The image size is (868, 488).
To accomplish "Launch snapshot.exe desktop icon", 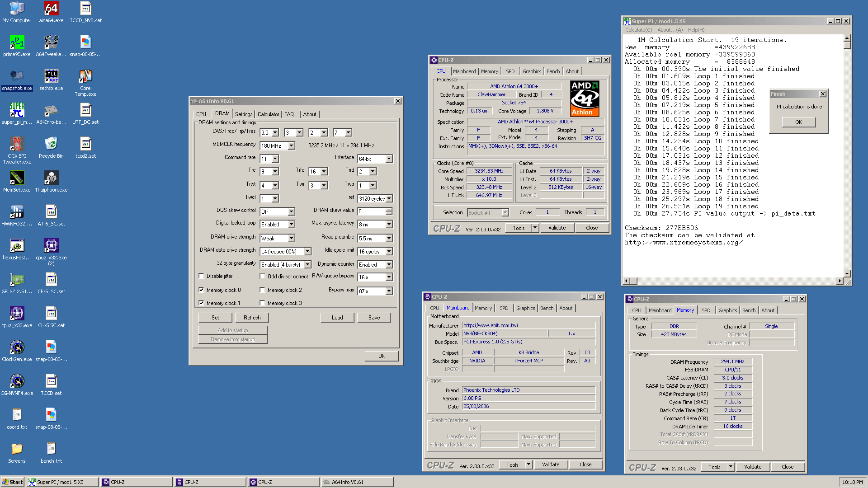I will [17, 80].
